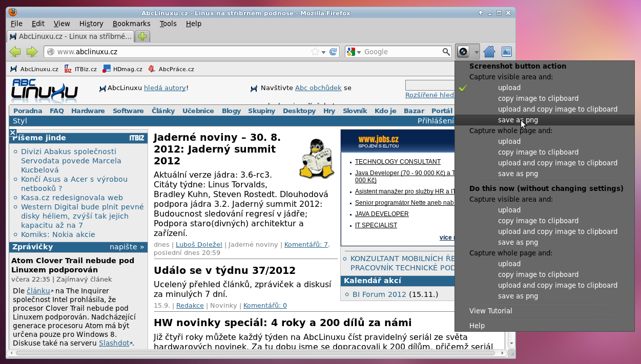The height and width of the screenshot is (364, 641).
Task: Open Poradna in site navigation
Action: click(28, 111)
